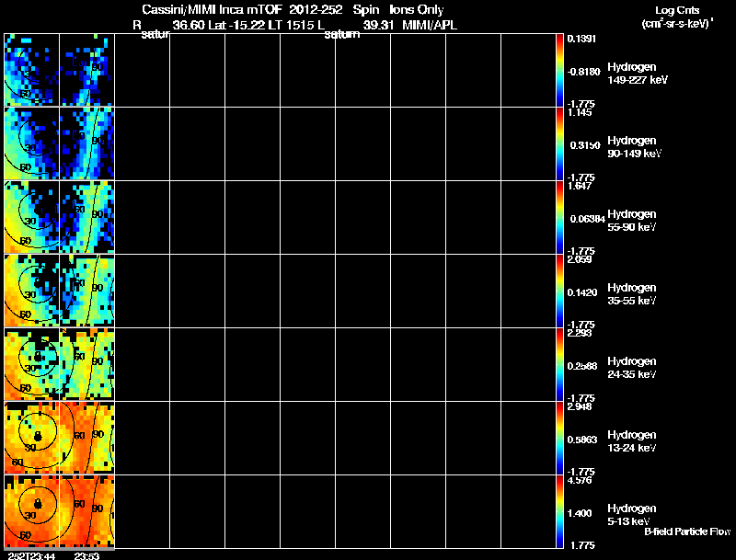Click the scale maximum value 2.948
Screen dimensions: 736x560
(580, 406)
